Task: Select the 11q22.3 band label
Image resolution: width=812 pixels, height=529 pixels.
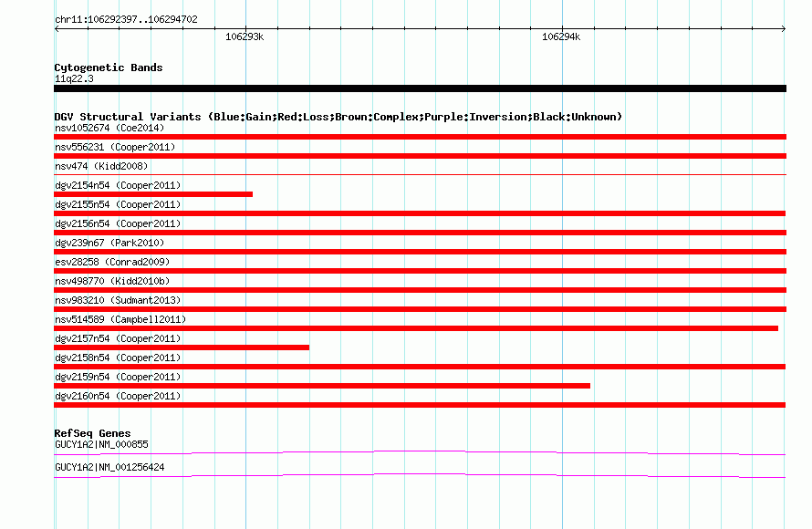Action: pyautogui.click(x=74, y=78)
